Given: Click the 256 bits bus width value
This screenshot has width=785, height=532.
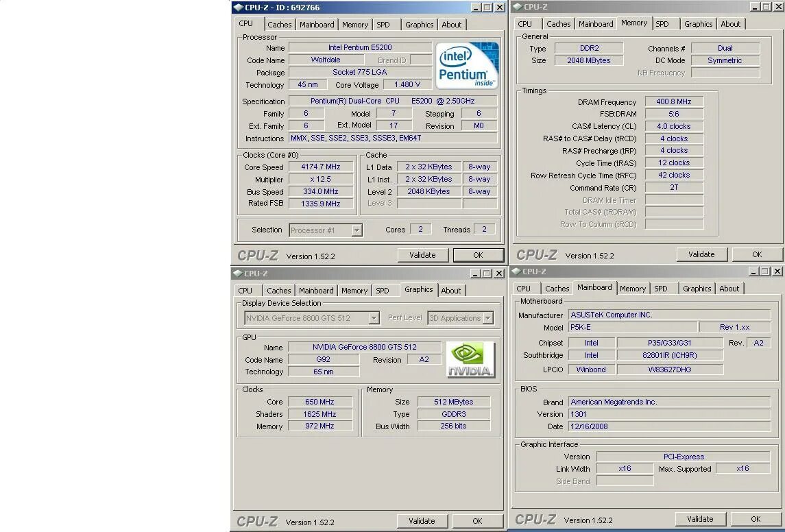Looking at the screenshot, I should [x=454, y=426].
